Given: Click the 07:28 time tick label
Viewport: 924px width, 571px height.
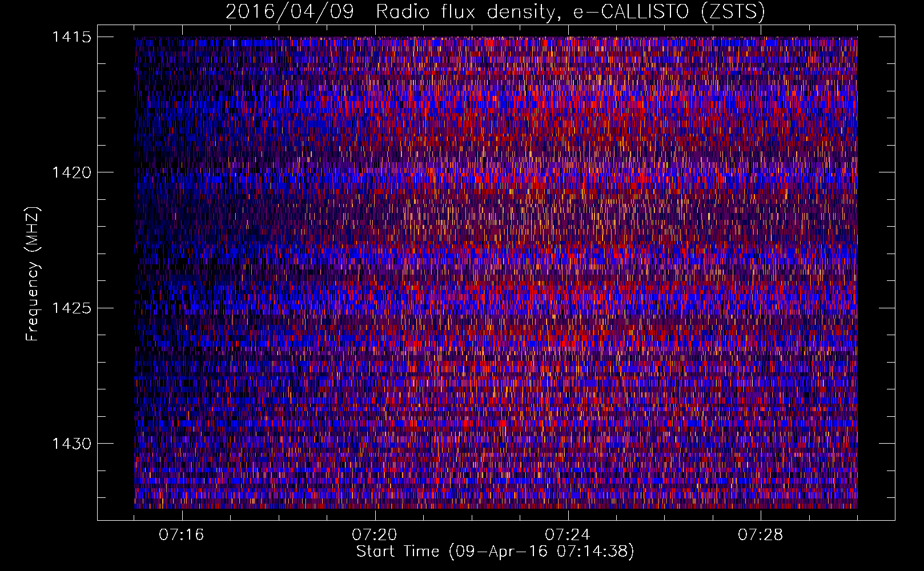Looking at the screenshot, I should click(761, 535).
